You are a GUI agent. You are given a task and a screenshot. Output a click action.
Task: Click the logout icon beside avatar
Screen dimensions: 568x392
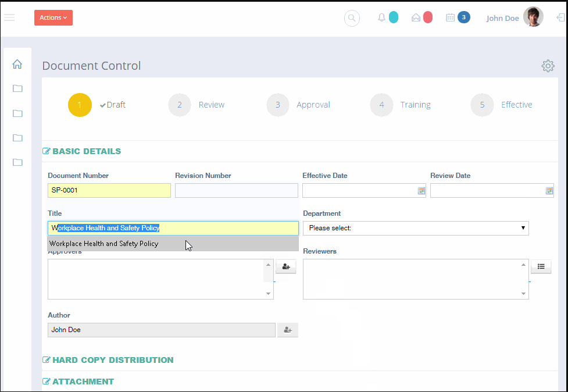(x=560, y=17)
